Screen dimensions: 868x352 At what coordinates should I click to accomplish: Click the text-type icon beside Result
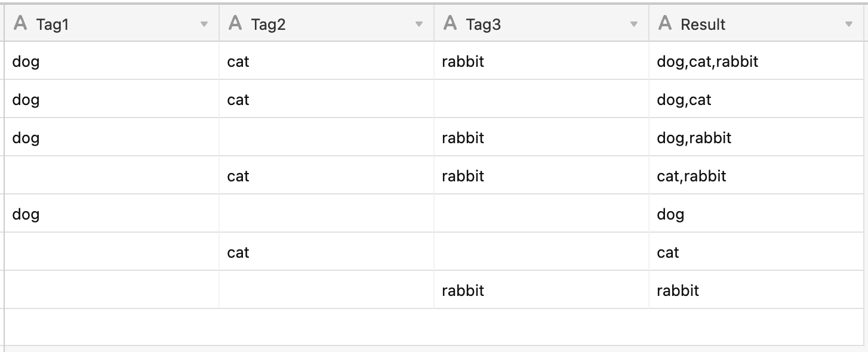tap(665, 24)
